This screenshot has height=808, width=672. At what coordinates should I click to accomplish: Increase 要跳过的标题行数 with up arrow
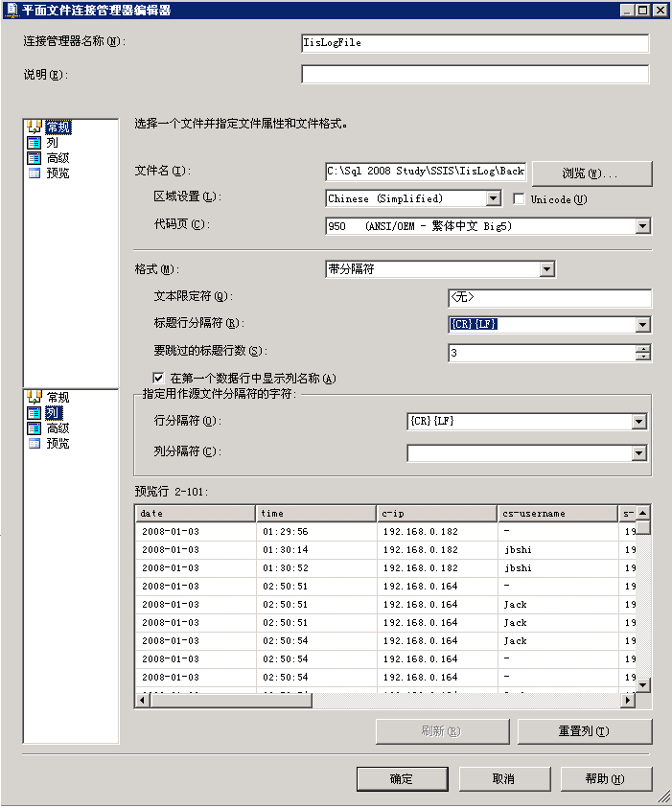tap(642, 349)
